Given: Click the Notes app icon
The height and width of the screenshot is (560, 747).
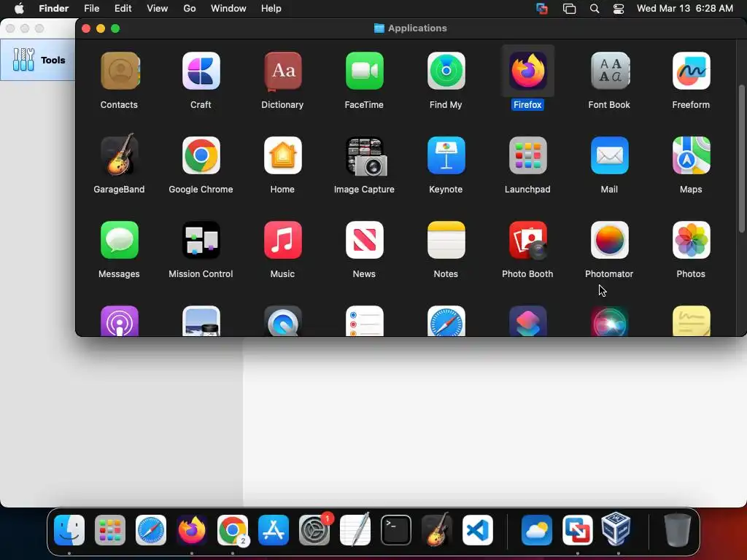Looking at the screenshot, I should (x=446, y=240).
